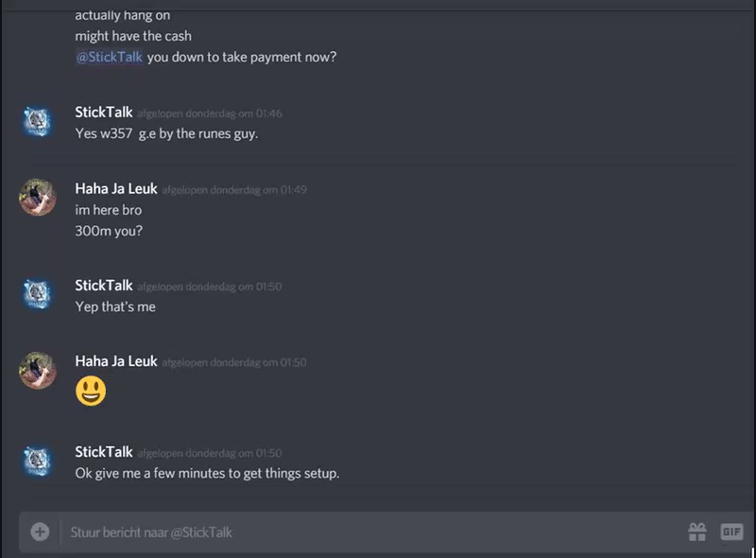756x558 pixels.
Task: Click the smiley emoji message
Action: (91, 391)
